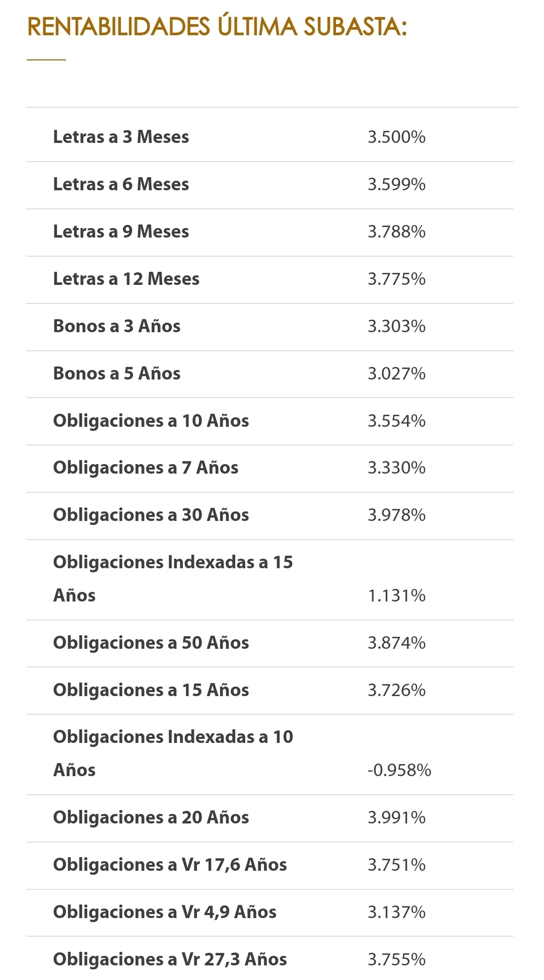Open Obligaciones a 50 Años entry

[270, 643]
